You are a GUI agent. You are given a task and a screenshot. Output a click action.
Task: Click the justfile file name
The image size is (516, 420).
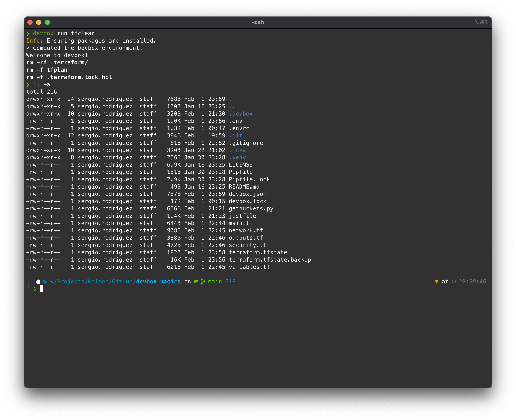[243, 216]
